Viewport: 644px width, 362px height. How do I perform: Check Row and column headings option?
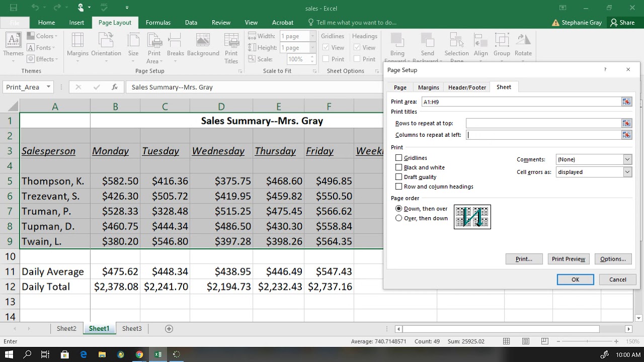point(399,187)
